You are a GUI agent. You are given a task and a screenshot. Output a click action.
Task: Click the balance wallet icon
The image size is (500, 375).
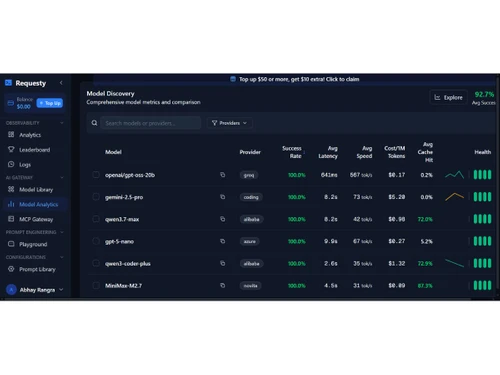[x=11, y=103]
